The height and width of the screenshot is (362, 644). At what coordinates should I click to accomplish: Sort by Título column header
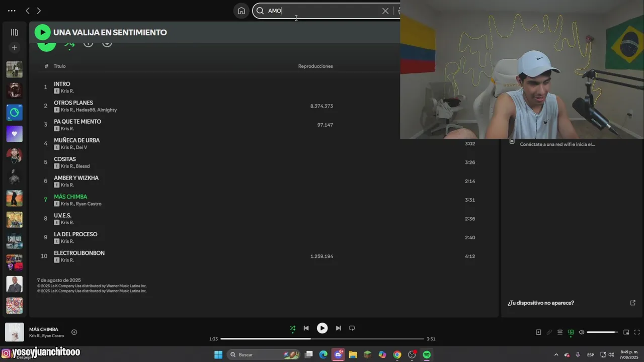[x=60, y=66]
